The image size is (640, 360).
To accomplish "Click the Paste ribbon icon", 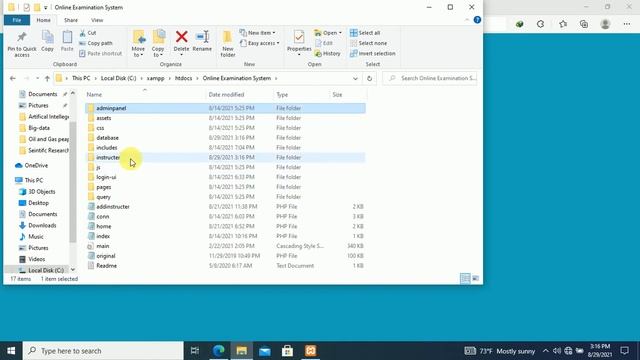I will tap(67, 41).
